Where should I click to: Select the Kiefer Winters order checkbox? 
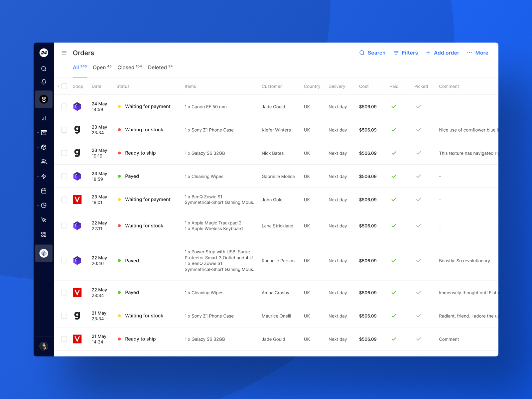click(64, 130)
